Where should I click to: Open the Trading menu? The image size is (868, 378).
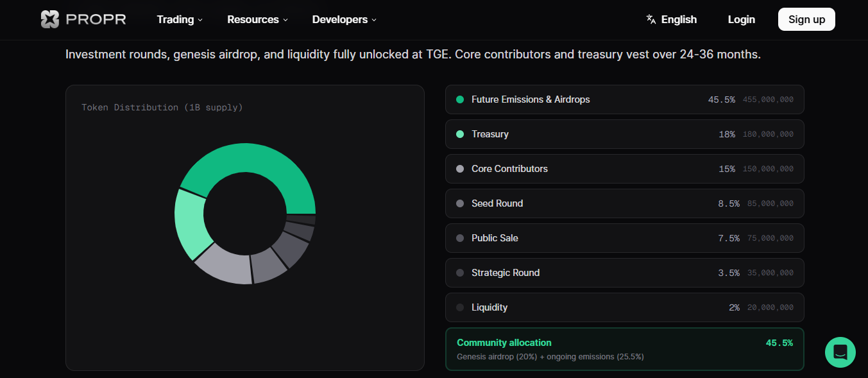click(180, 19)
